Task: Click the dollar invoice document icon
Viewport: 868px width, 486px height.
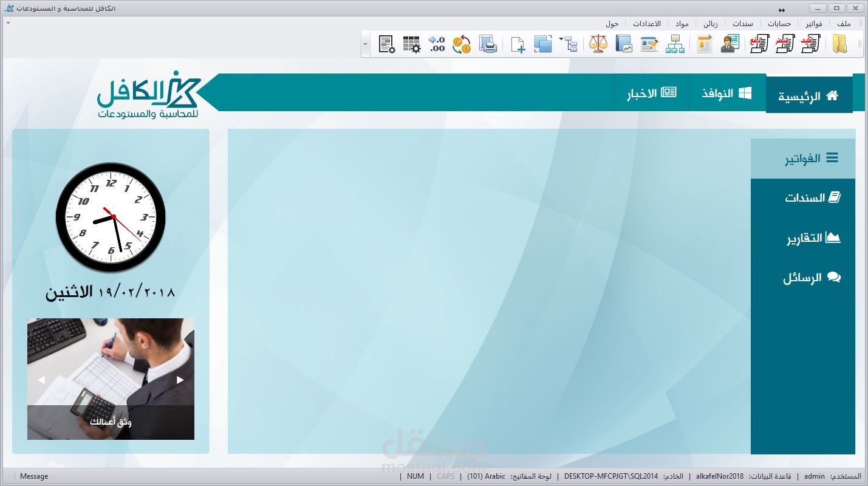Action: click(x=704, y=44)
